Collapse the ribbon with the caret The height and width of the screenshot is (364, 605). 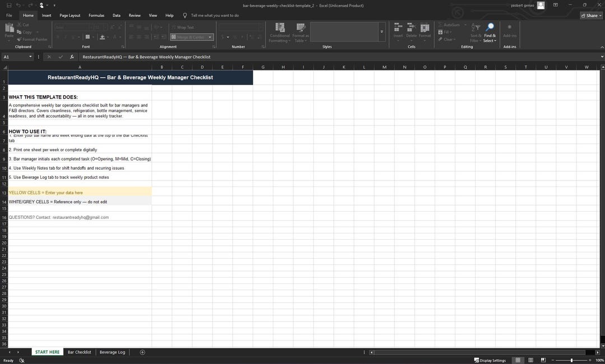pos(602,47)
